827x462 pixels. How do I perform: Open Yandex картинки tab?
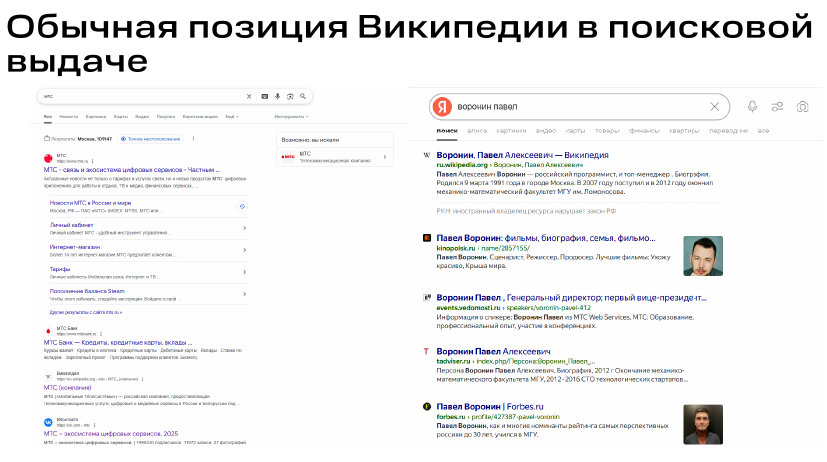(x=512, y=131)
